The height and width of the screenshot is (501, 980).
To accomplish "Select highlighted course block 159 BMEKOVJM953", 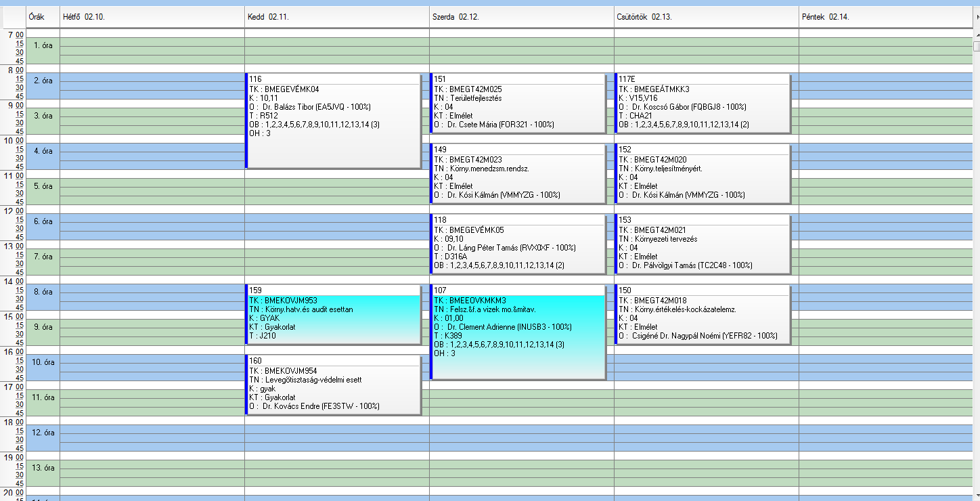I will 333,314.
